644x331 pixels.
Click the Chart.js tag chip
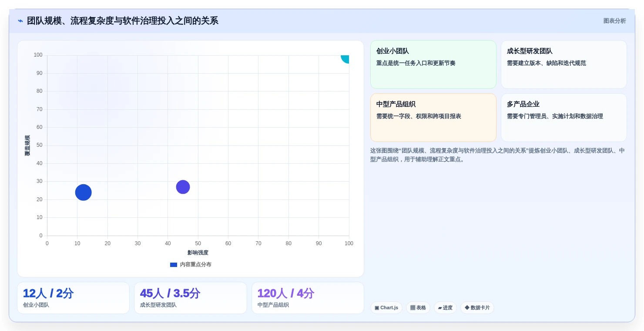[x=386, y=308]
